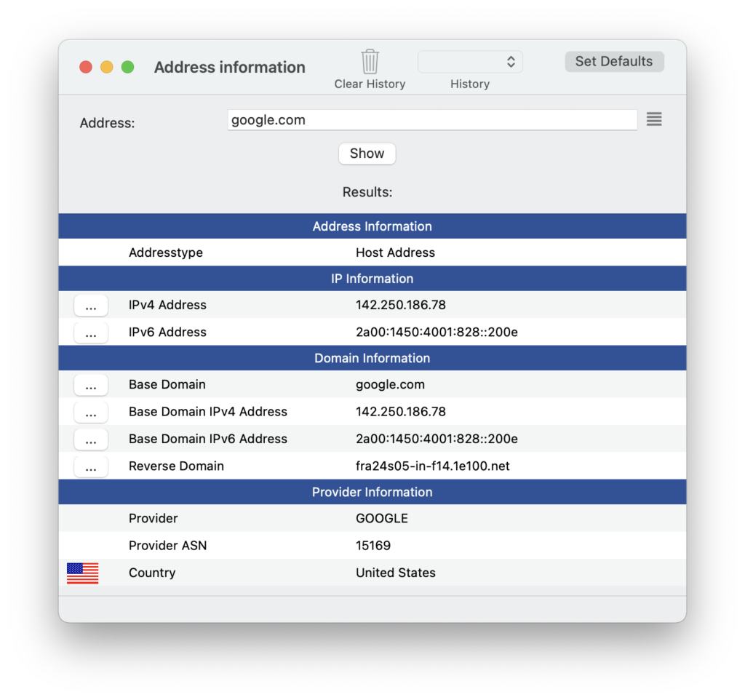Viewport: 745px width, 700px height.
Task: Select the Country value United States
Action: 395,573
